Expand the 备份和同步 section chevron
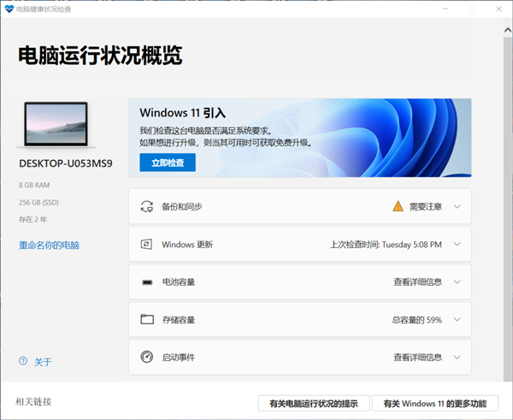This screenshot has width=513, height=420. tap(457, 206)
